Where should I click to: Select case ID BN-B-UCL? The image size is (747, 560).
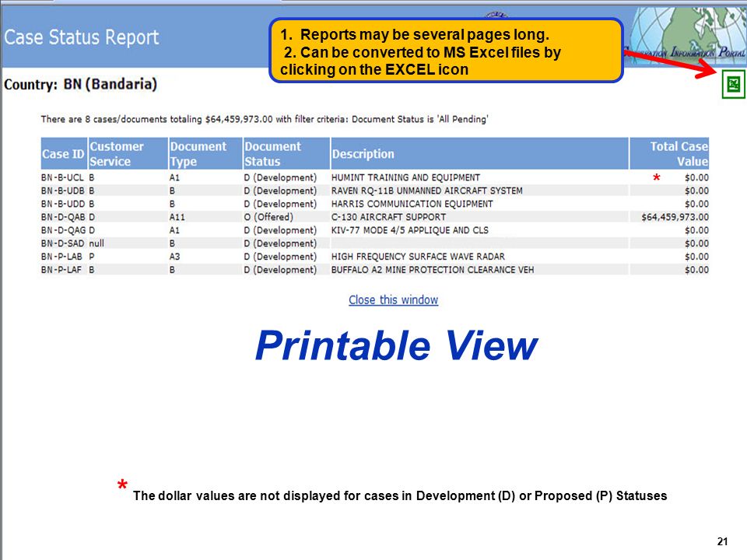click(x=62, y=177)
